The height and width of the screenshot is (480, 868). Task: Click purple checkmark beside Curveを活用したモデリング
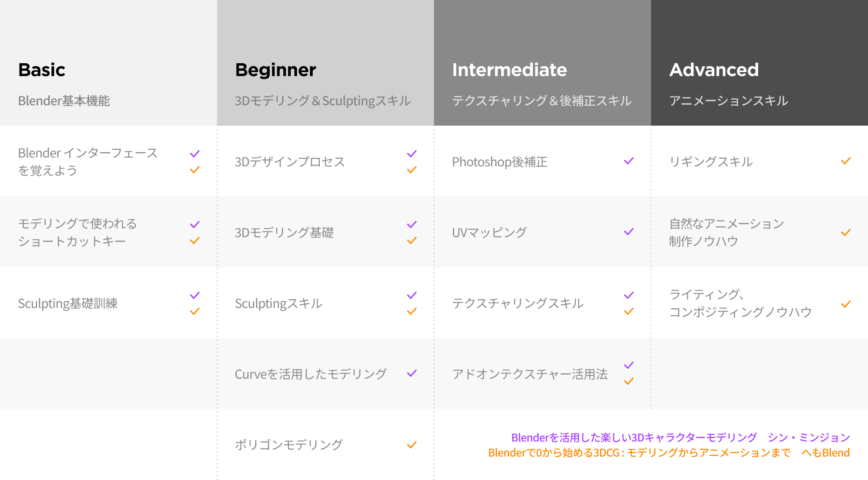tap(412, 373)
